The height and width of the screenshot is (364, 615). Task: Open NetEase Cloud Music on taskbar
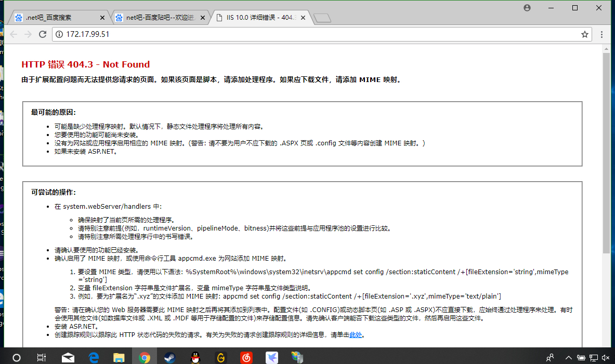point(246,357)
